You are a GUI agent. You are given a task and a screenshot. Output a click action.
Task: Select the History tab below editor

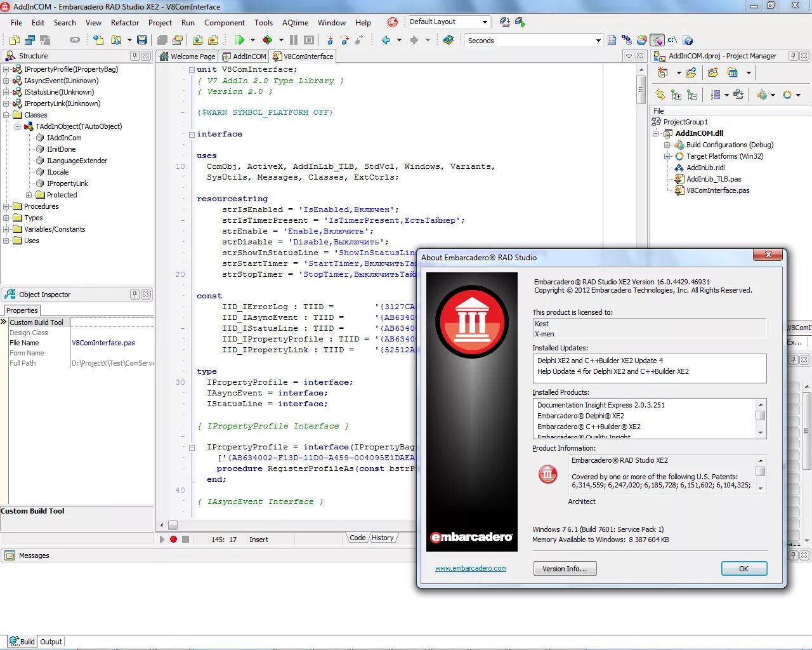click(x=383, y=538)
